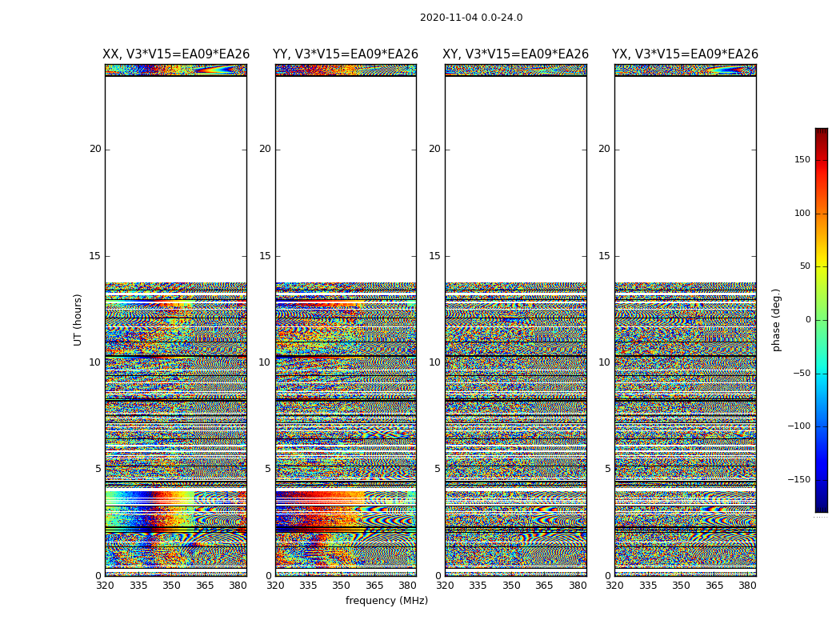Click the 10 hour tick of YY panel

click(x=265, y=362)
